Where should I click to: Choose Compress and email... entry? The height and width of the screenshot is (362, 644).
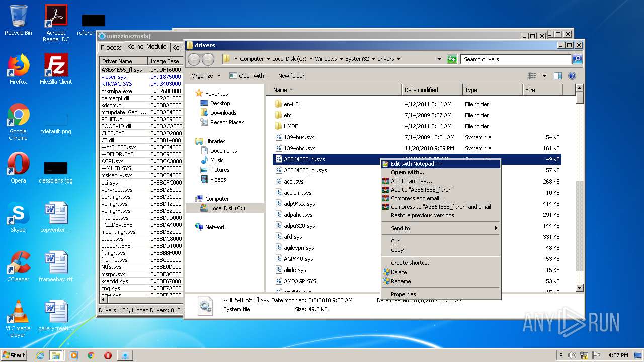(441, 198)
